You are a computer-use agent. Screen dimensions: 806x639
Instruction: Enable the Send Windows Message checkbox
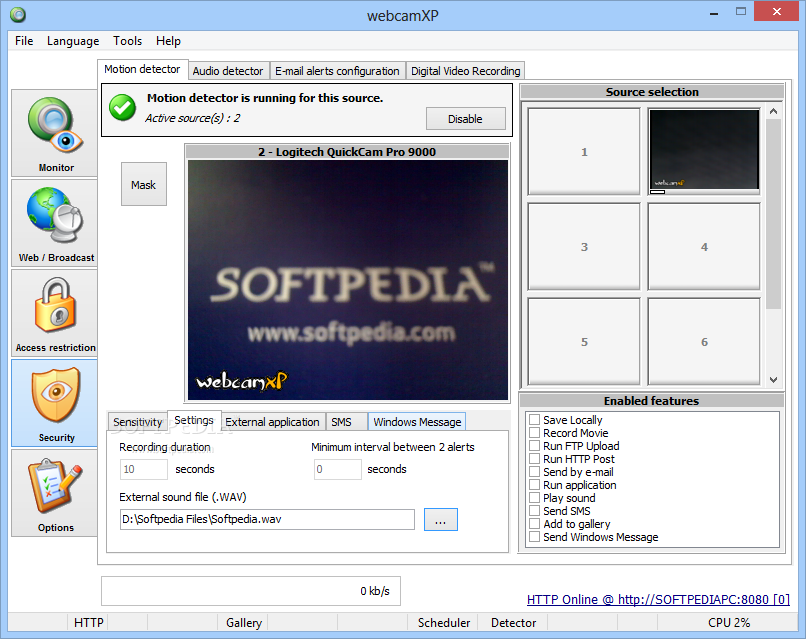(x=535, y=537)
